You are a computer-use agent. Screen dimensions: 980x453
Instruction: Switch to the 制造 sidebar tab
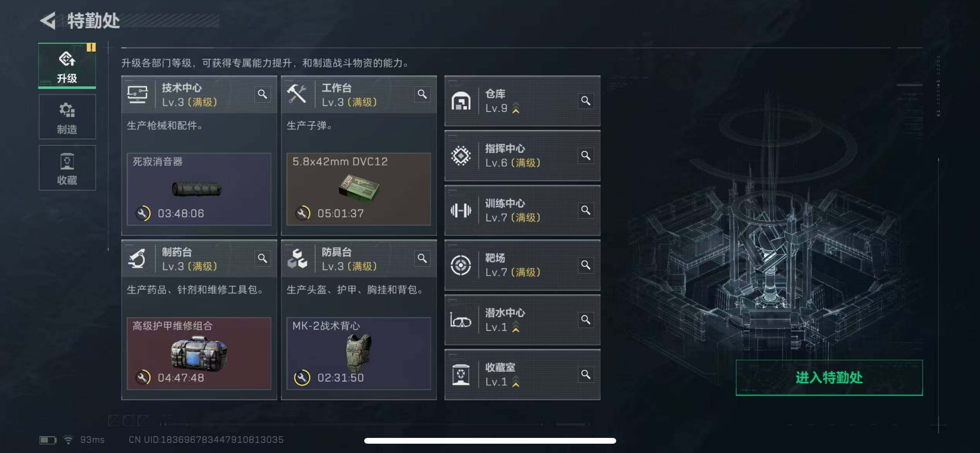(x=67, y=117)
